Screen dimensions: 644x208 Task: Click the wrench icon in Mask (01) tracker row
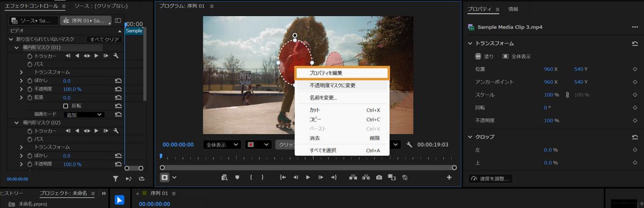(x=116, y=56)
